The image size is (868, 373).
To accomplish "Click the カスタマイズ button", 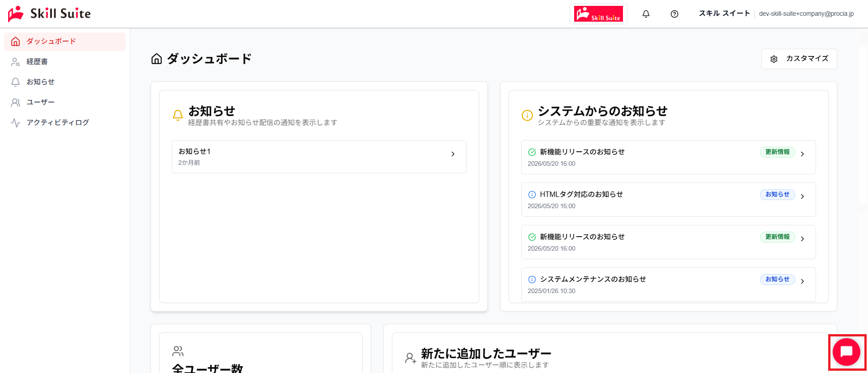I will [x=799, y=59].
